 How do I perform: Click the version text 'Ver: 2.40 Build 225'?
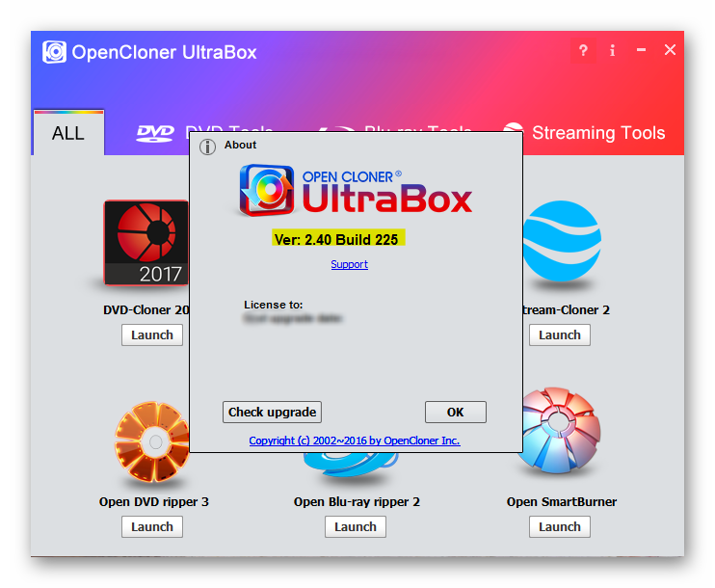click(336, 239)
